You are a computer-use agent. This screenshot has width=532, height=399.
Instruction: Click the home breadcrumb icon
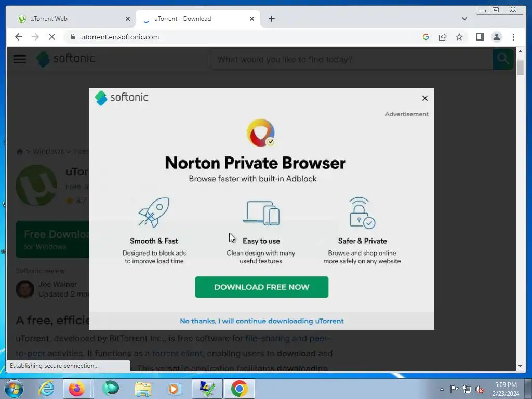click(x=20, y=151)
